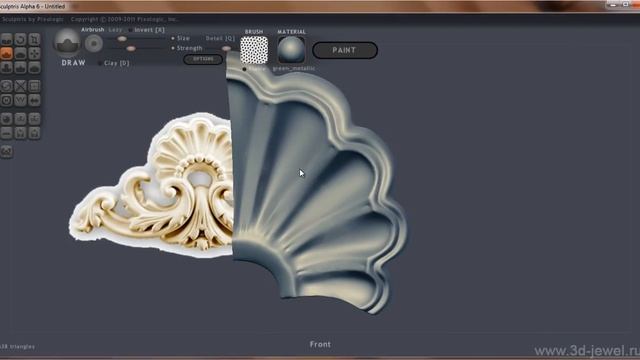Image resolution: width=640 pixels, height=360 pixels.
Task: Select the Grab tool with four dots
Action: coord(34,53)
